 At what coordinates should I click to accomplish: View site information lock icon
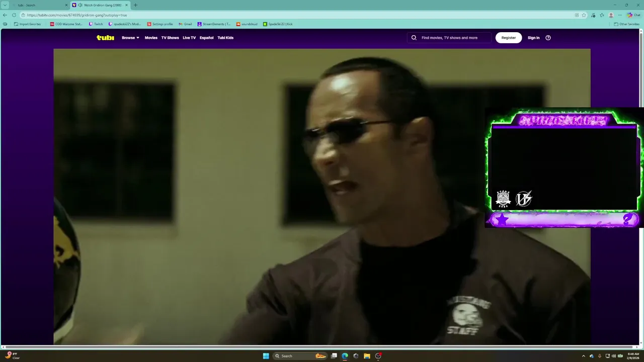[x=23, y=15]
